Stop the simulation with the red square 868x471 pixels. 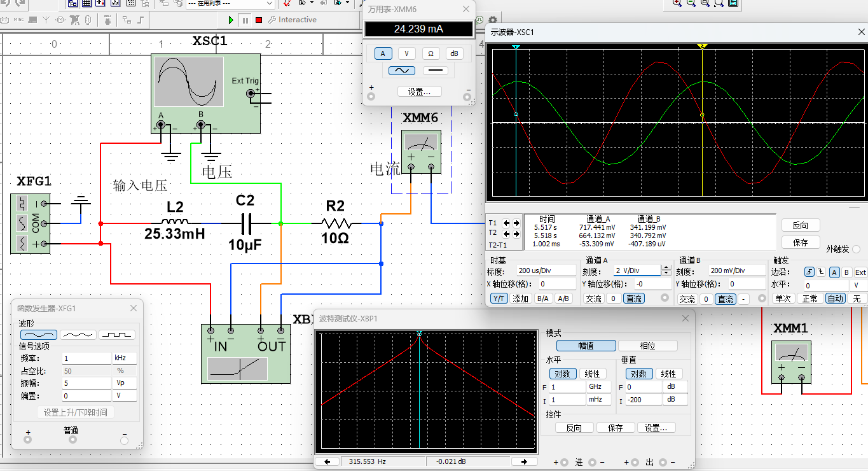click(259, 20)
